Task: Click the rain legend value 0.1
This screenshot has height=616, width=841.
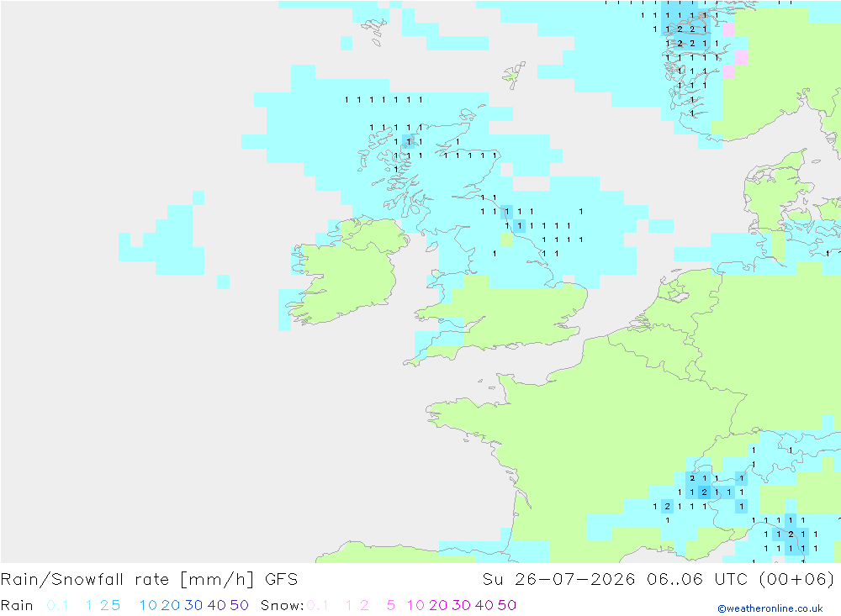Action: point(57,605)
